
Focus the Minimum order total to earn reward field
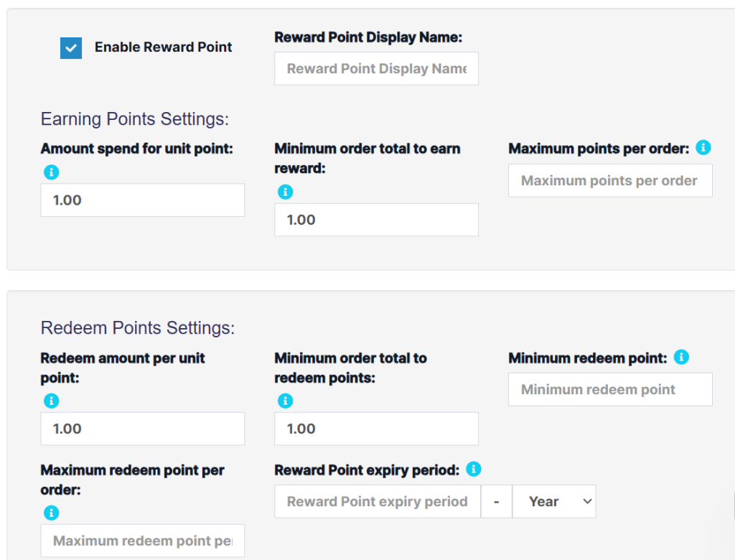(376, 220)
